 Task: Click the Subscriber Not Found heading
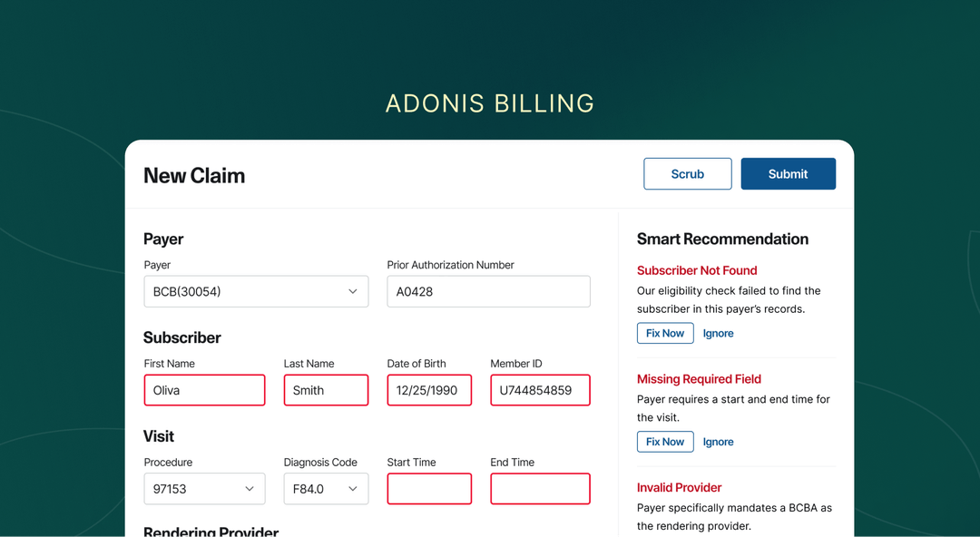click(x=697, y=270)
